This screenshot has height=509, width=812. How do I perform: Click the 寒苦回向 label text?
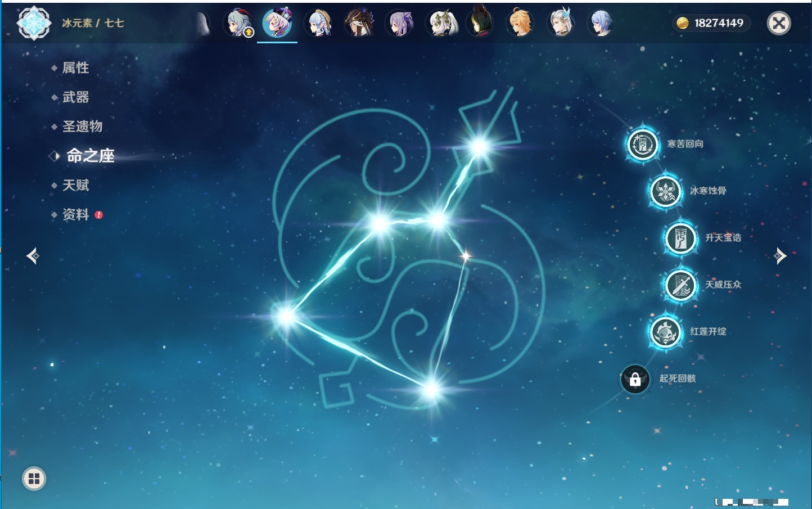685,144
